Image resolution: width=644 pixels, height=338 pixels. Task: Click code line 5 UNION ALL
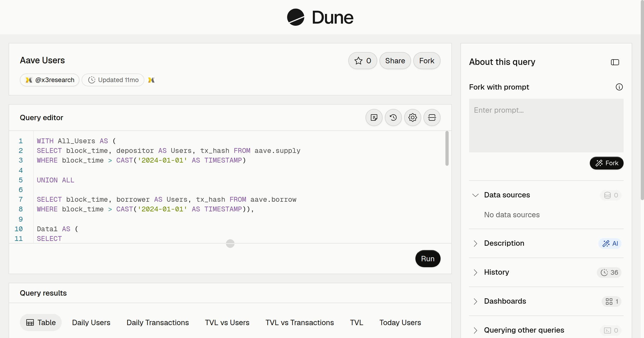(56, 180)
